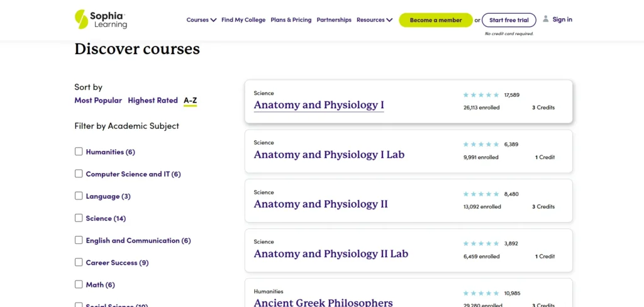Click the user profile icon beside Sign in
The image size is (644, 307).
[546, 19]
